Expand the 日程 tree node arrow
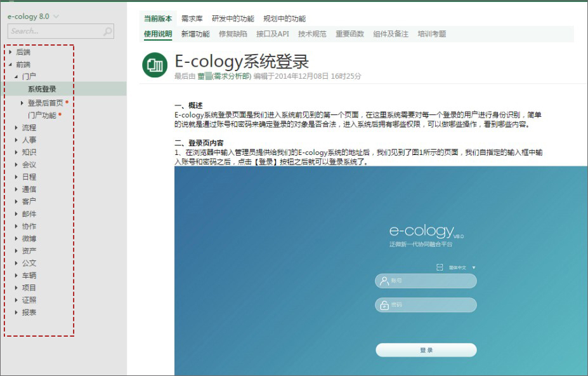This screenshot has height=376, width=588. pyautogui.click(x=16, y=177)
